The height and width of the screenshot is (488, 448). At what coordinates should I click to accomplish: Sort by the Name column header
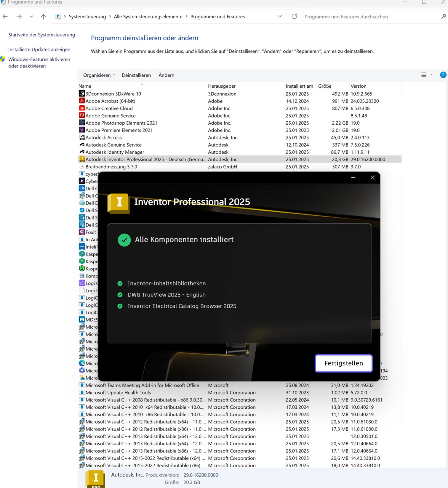click(x=142, y=86)
